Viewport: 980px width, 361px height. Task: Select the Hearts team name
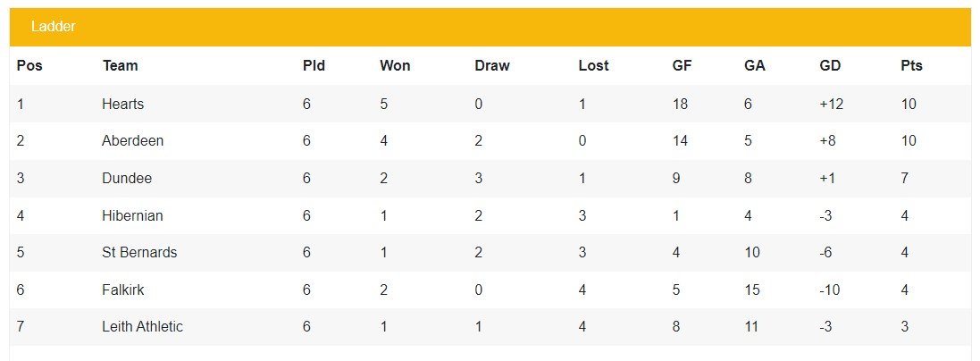(122, 104)
